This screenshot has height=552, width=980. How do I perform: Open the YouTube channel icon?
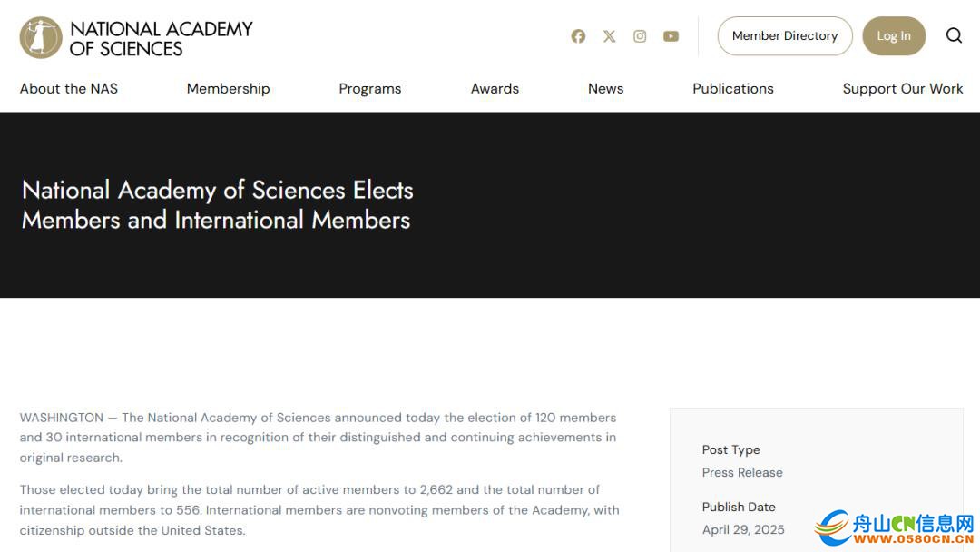[x=671, y=36]
